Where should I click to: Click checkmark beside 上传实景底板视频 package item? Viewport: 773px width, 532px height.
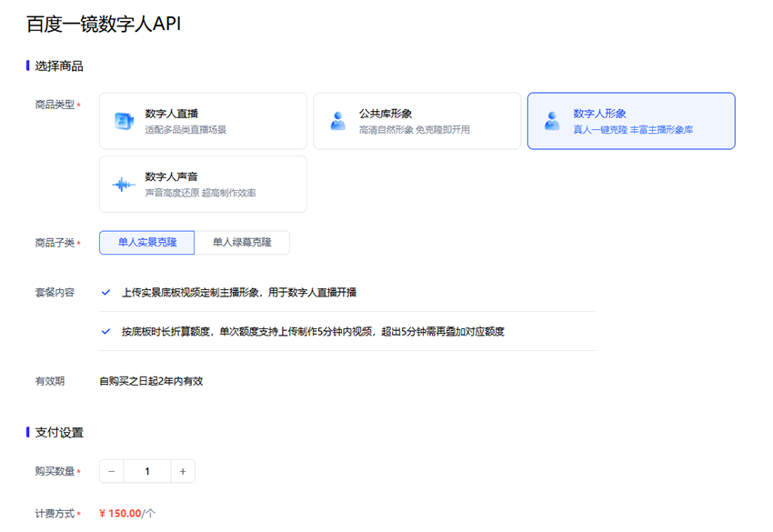105,293
